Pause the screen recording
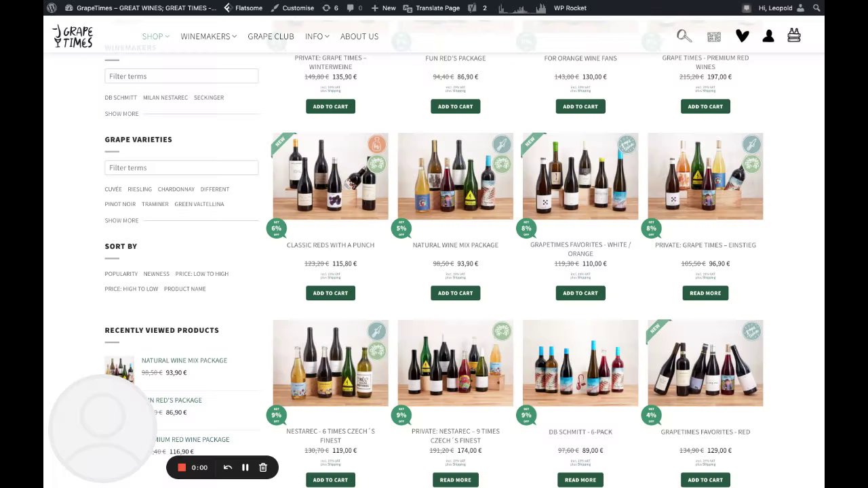868x488 pixels. pos(245,468)
